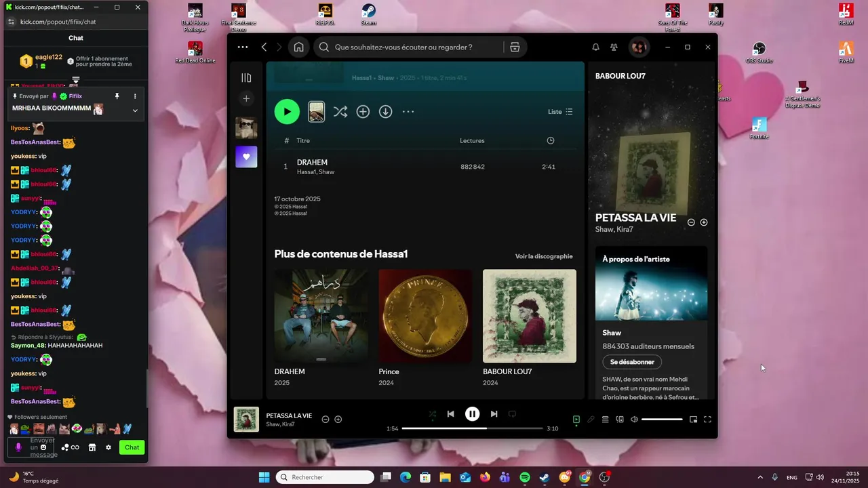Skip to previous track

pos(450,413)
